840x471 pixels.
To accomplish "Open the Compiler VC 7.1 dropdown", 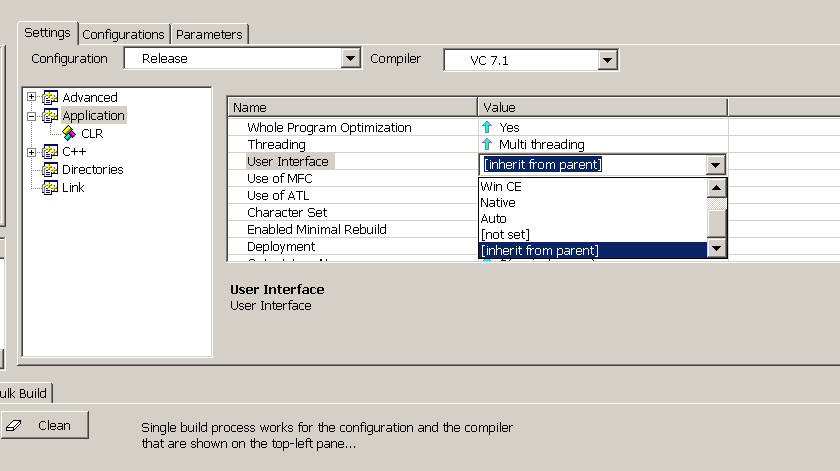I will (x=607, y=61).
